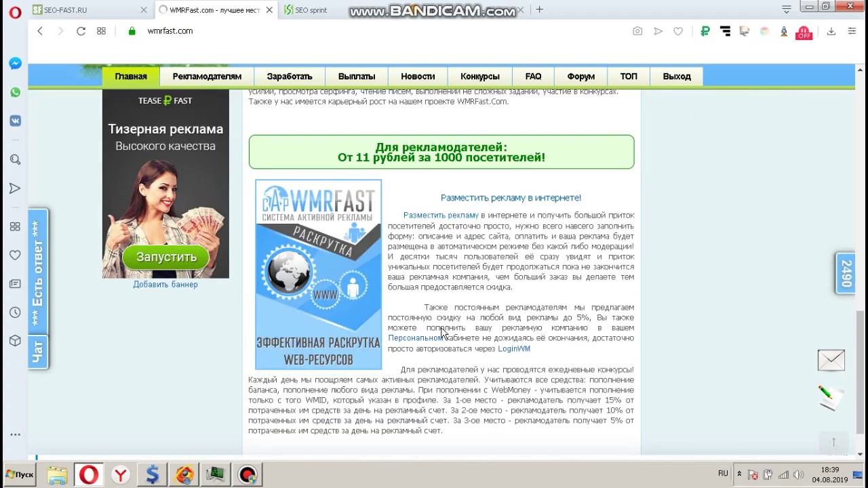Image resolution: width=868 pixels, height=488 pixels.
Task: Open the black stacked-bars extension icon
Action: point(725,31)
